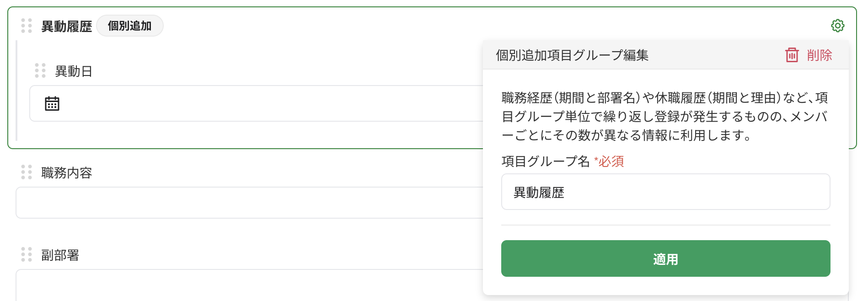Image resolution: width=868 pixels, height=301 pixels.
Task: Click the 必須 required marker on 項目グループ名
Action: pyautogui.click(x=610, y=161)
